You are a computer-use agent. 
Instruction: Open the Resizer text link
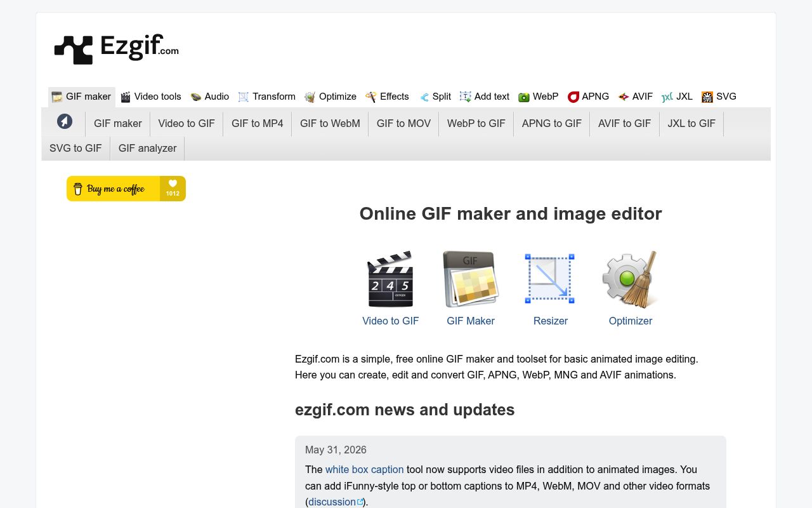coord(551,321)
